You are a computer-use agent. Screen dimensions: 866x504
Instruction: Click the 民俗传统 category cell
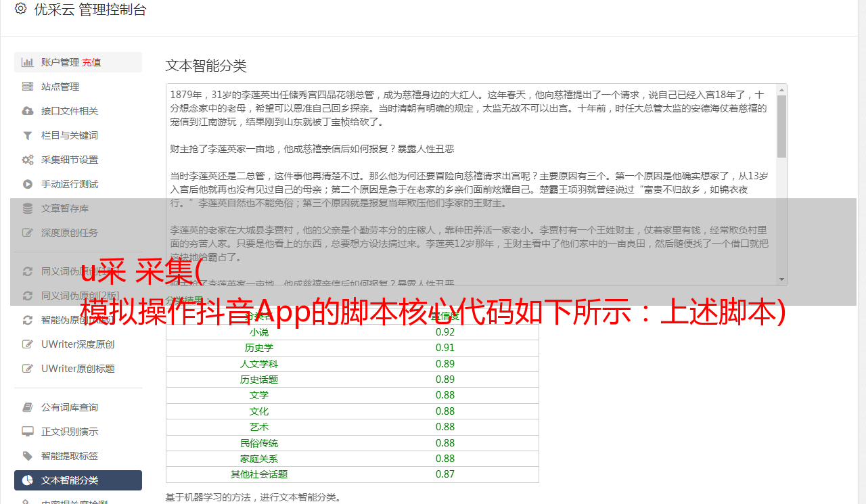coord(259,443)
